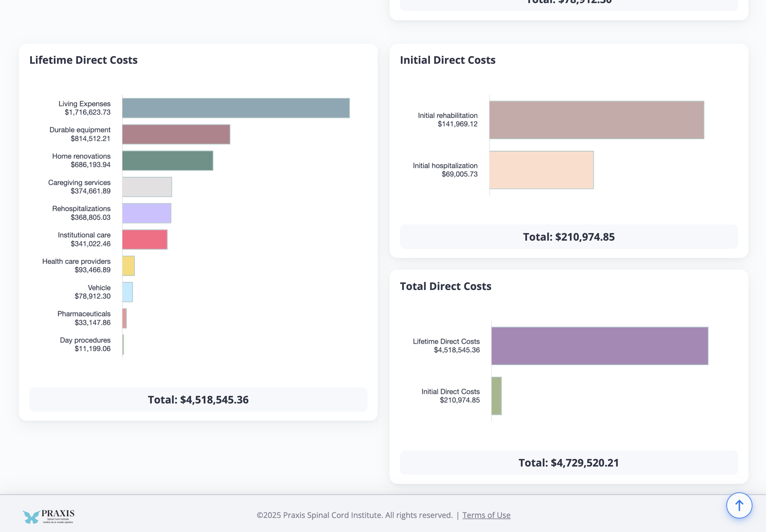Click the Pharmaceuticals bar

click(x=124, y=318)
